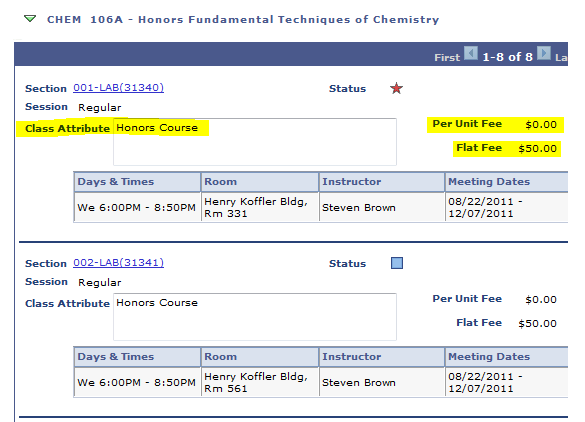Viewport: 585px width, 422px height.
Task: Collapse the CHEM 106A course section
Action: [x=30, y=18]
